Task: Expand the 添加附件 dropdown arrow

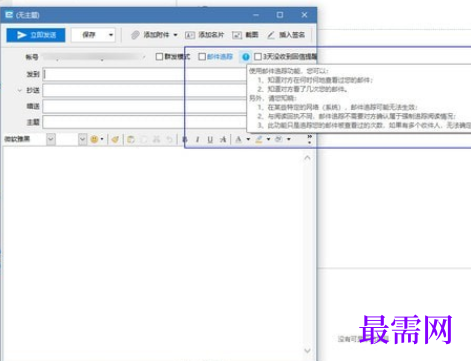Action: [x=175, y=35]
